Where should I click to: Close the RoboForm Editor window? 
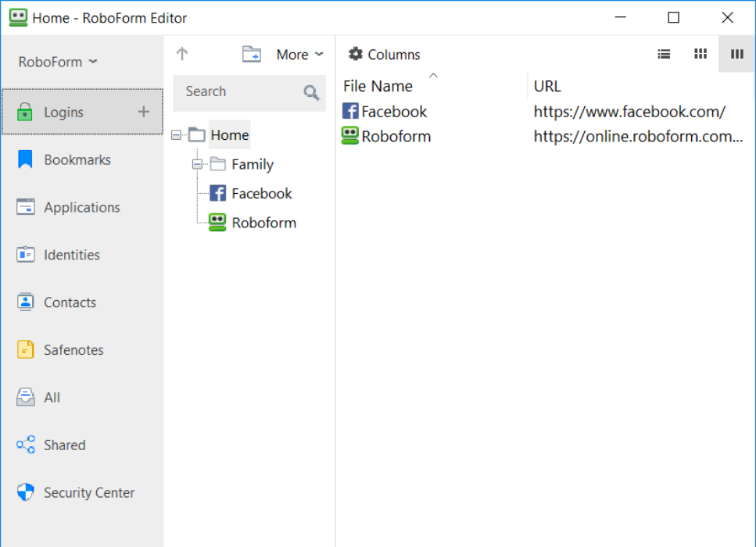click(x=728, y=17)
